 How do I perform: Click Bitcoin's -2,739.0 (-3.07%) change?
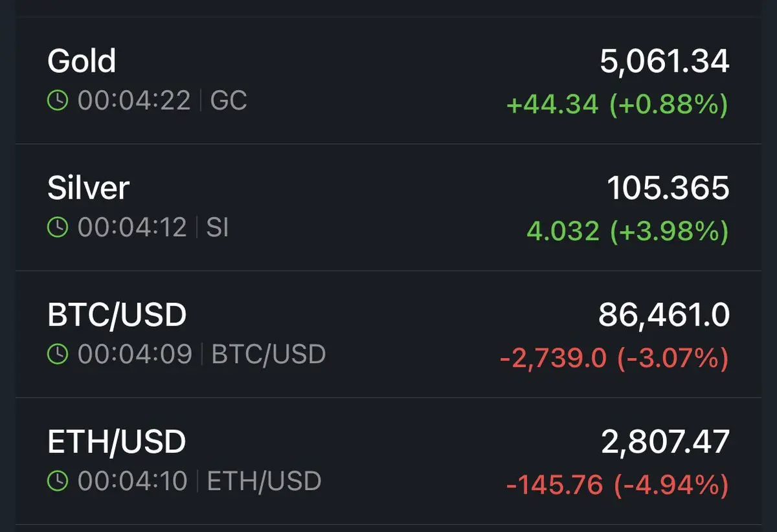pos(614,358)
